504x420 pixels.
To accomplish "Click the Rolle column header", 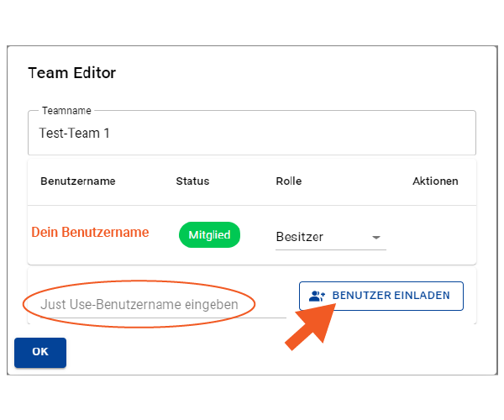I will point(289,181).
